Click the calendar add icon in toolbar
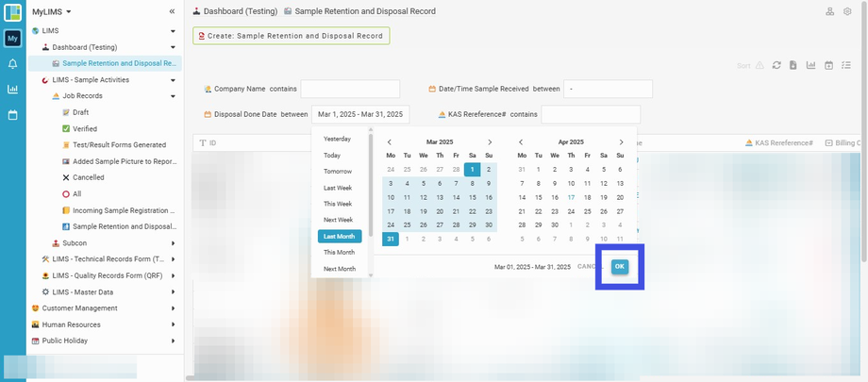This screenshot has width=868, height=382. (828, 65)
